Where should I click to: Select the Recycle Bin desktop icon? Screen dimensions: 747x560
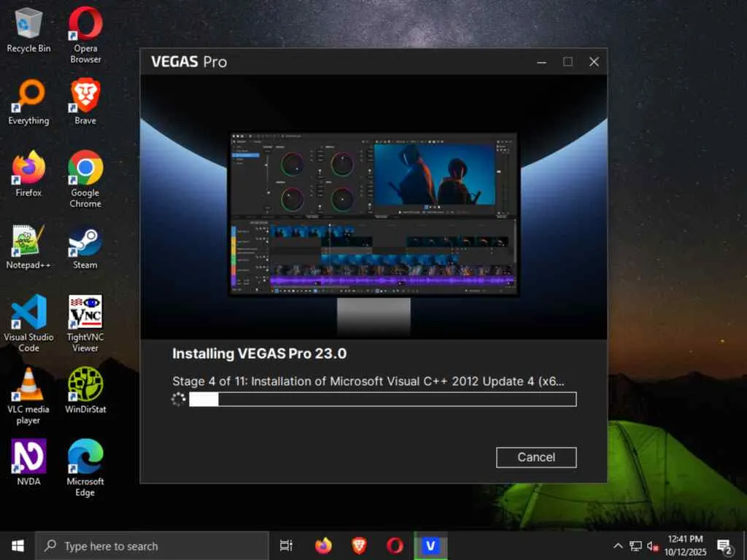click(28, 30)
